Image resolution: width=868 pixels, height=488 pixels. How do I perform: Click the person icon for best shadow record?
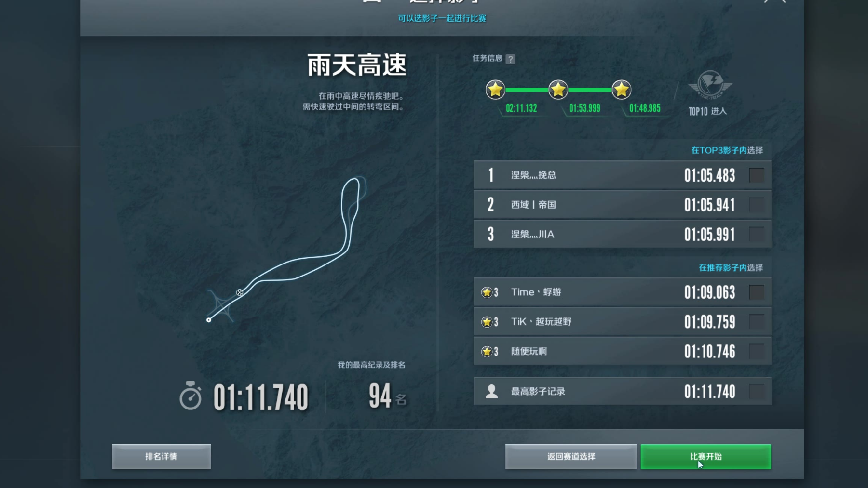491,391
